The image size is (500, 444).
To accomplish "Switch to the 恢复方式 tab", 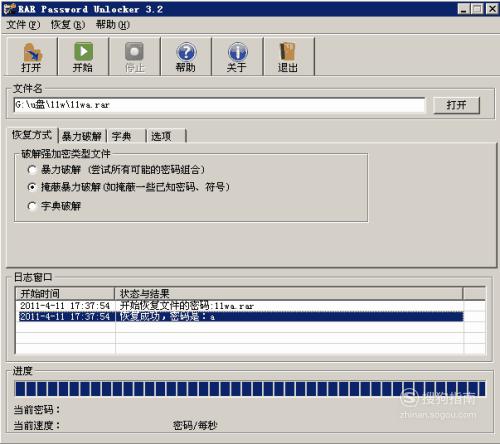I will click(x=32, y=135).
